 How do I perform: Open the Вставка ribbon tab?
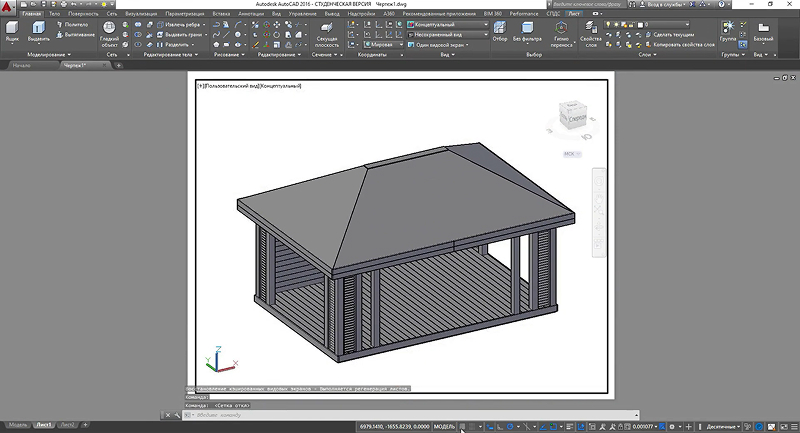(x=221, y=14)
